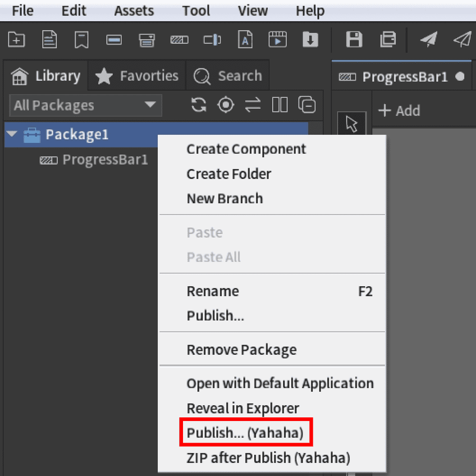This screenshot has height=476, width=476.
Task: Save with the floppy disk icon
Action: point(354,40)
